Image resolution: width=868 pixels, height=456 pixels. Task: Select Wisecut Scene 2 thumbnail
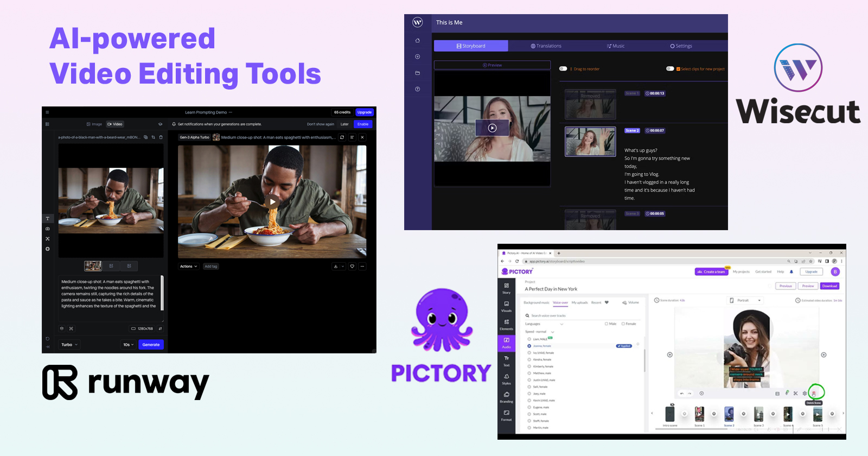[x=590, y=142]
